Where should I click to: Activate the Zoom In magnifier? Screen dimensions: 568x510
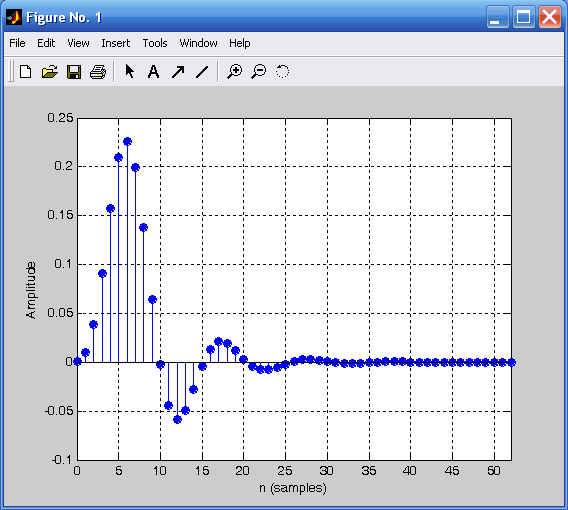[x=234, y=71]
